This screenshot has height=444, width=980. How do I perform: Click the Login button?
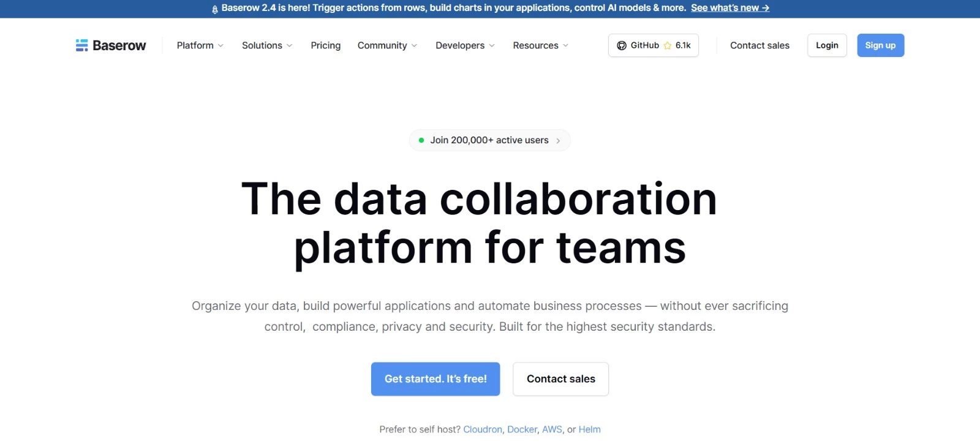coord(827,45)
